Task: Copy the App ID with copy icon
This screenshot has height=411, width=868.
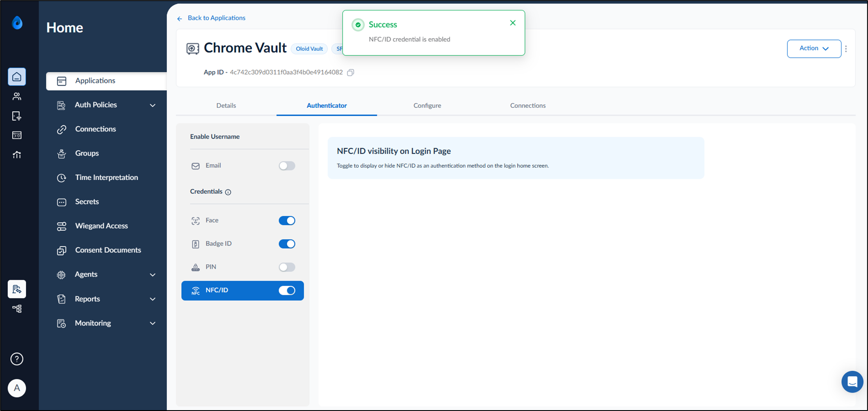Action: tap(351, 72)
